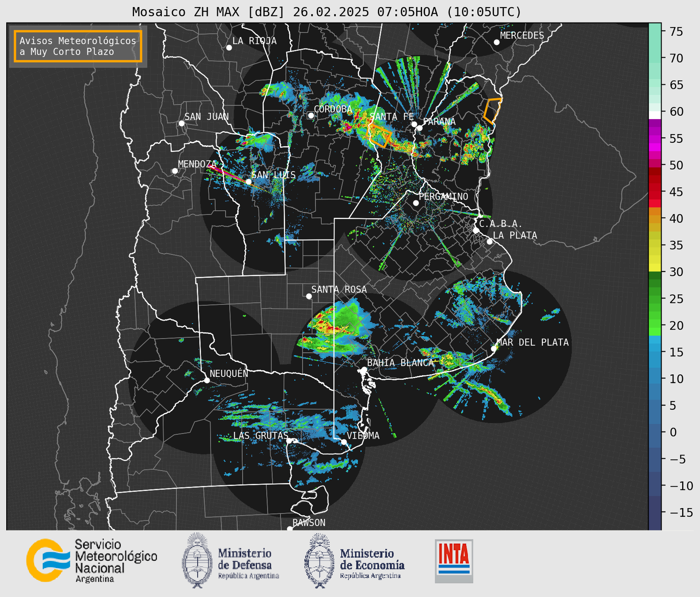Viewport: 700px width, 597px height.
Task: Select the MAR DEL PLATA city marker
Action: 494,349
